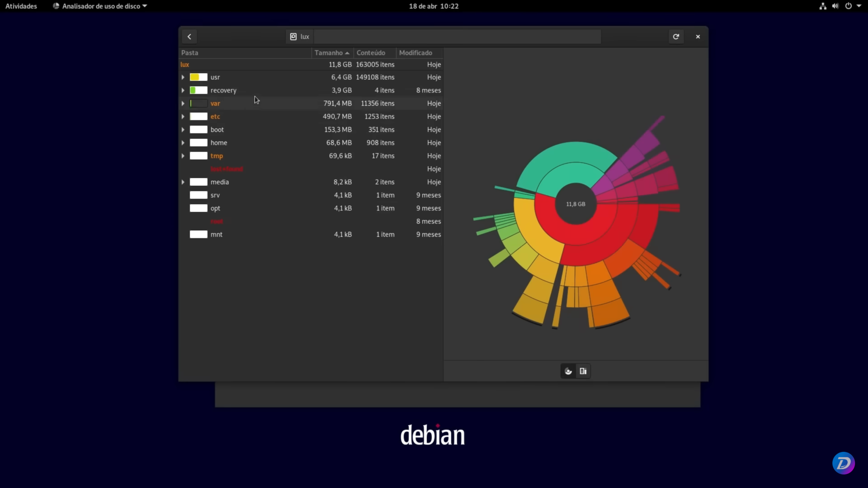Image resolution: width=868 pixels, height=488 pixels.
Task: Click the pie chart app icon
Action: coord(56,6)
